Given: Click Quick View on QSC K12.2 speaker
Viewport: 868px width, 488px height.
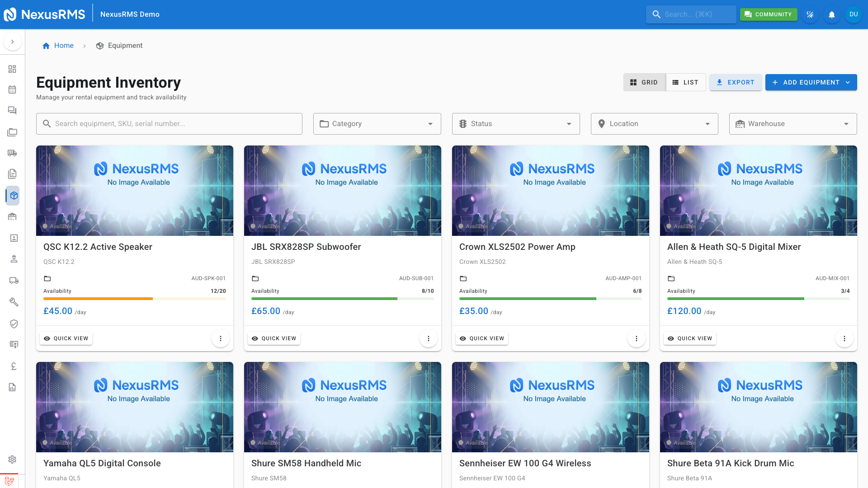Looking at the screenshot, I should point(66,338).
